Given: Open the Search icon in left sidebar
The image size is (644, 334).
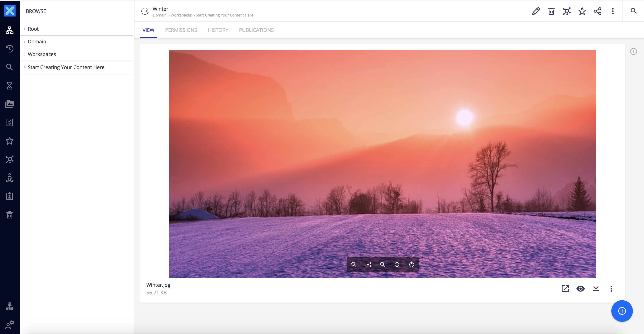Looking at the screenshot, I should coord(9,67).
